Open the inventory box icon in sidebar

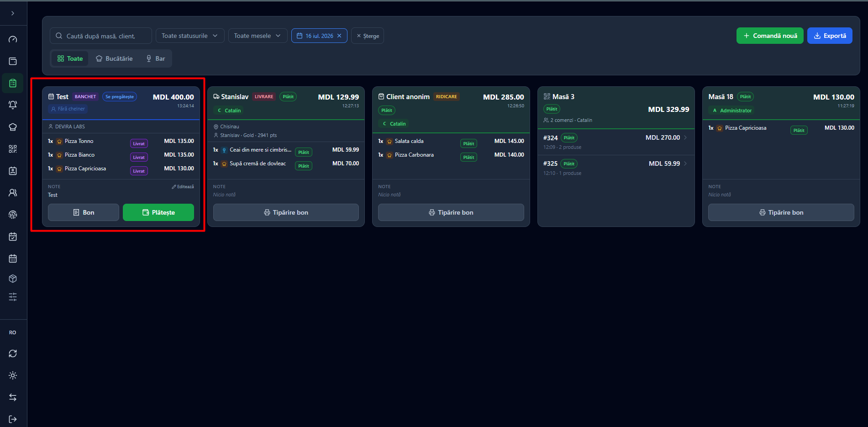13,279
